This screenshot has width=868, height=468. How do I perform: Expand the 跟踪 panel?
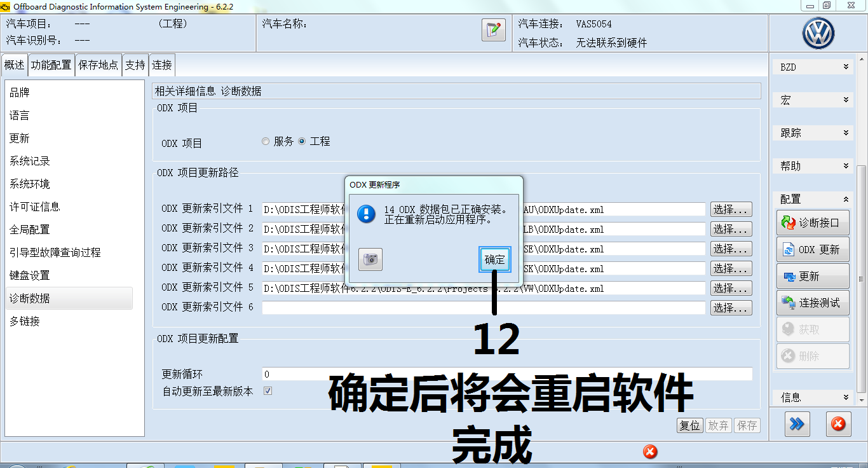click(x=813, y=133)
